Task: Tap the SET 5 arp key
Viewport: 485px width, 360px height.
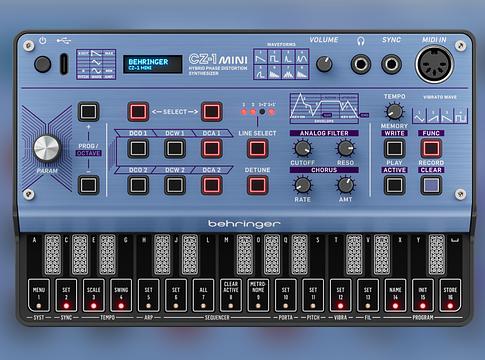Action: pyautogui.click(x=148, y=295)
